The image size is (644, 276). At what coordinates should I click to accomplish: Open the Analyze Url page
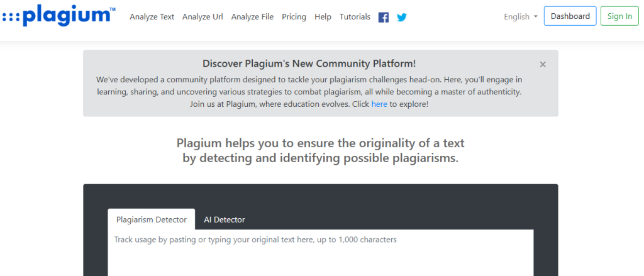[203, 17]
